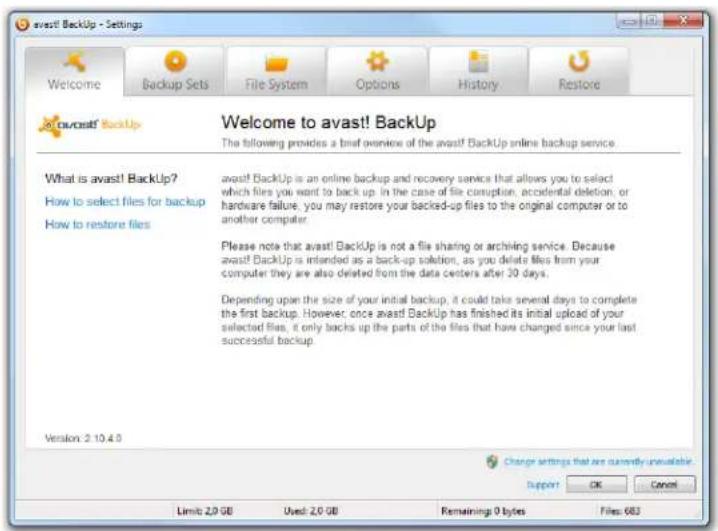718x531 pixels.
Task: Click the gear icon for Options
Action: coord(377,61)
